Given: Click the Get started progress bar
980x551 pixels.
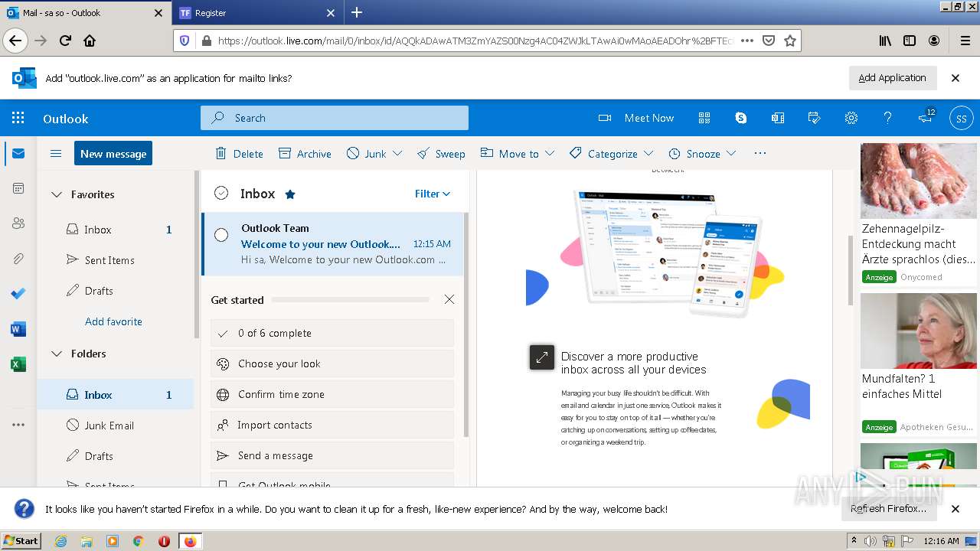Looking at the screenshot, I should [x=350, y=300].
